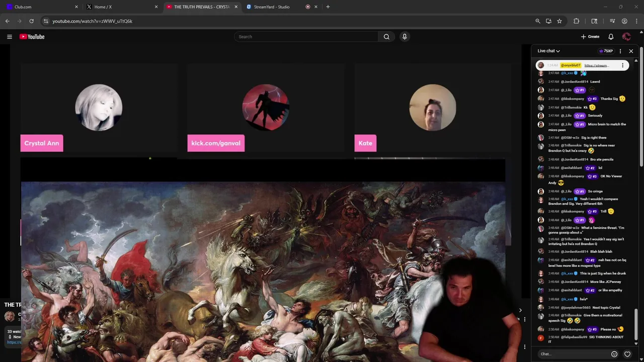The height and width of the screenshot is (362, 644).
Task: Close the live chat panel
Action: click(631, 51)
